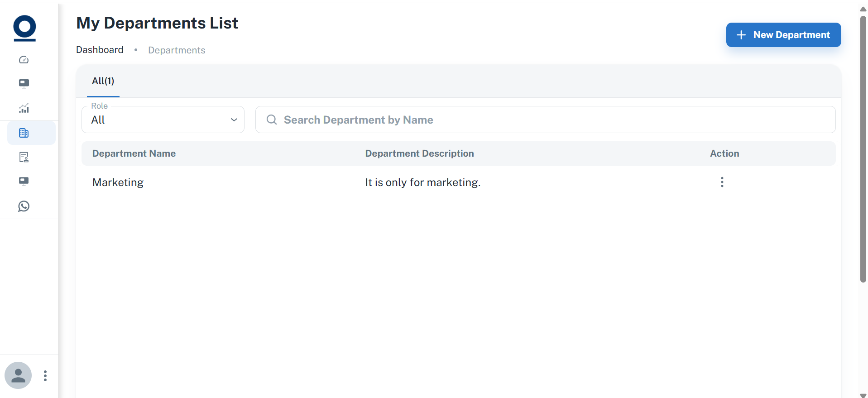
Task: Click the Department Name column header
Action: coord(134,153)
